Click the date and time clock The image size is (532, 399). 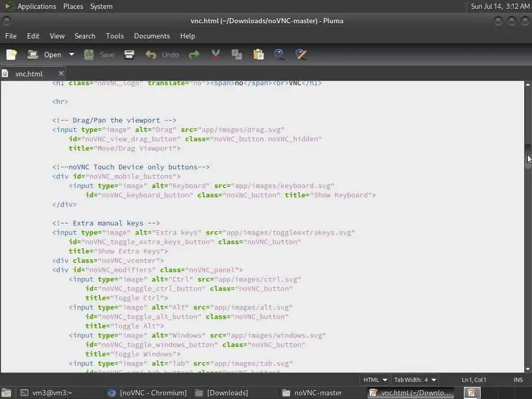tap(500, 6)
